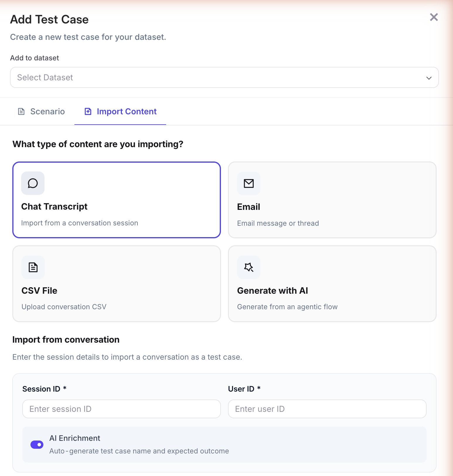
Task: Select the Chat Transcript speech bubble icon
Action: point(33,183)
